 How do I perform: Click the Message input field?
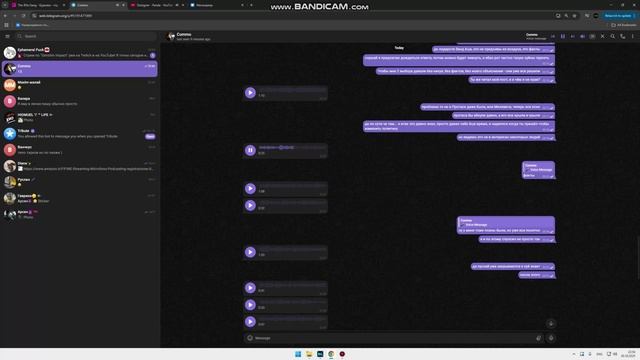[394, 338]
